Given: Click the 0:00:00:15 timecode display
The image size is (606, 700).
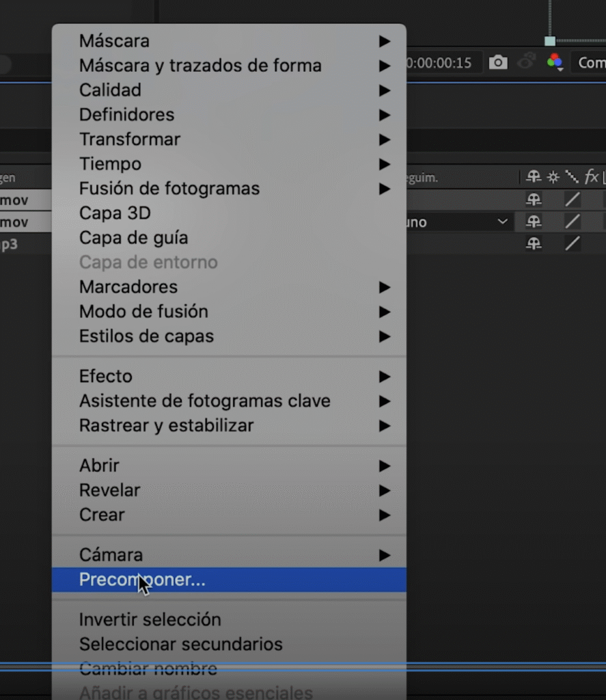Looking at the screenshot, I should point(439,63).
